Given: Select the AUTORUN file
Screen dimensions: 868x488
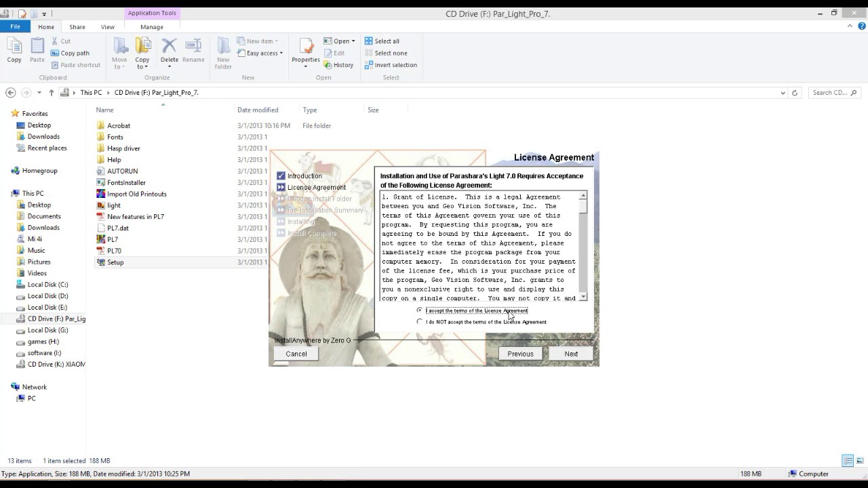Looking at the screenshot, I should (122, 171).
